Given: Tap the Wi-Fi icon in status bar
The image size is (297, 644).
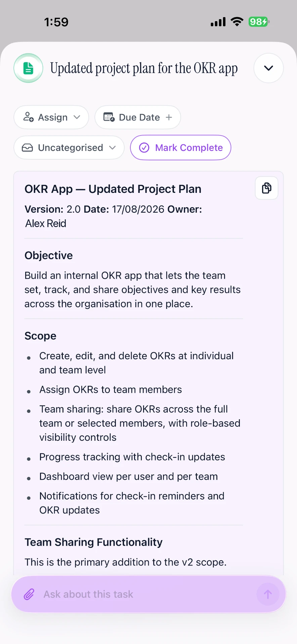Looking at the screenshot, I should click(237, 22).
